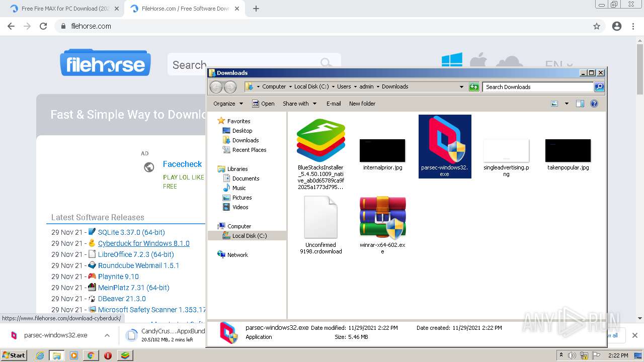Click Computer in the address breadcrumb

tap(274, 86)
